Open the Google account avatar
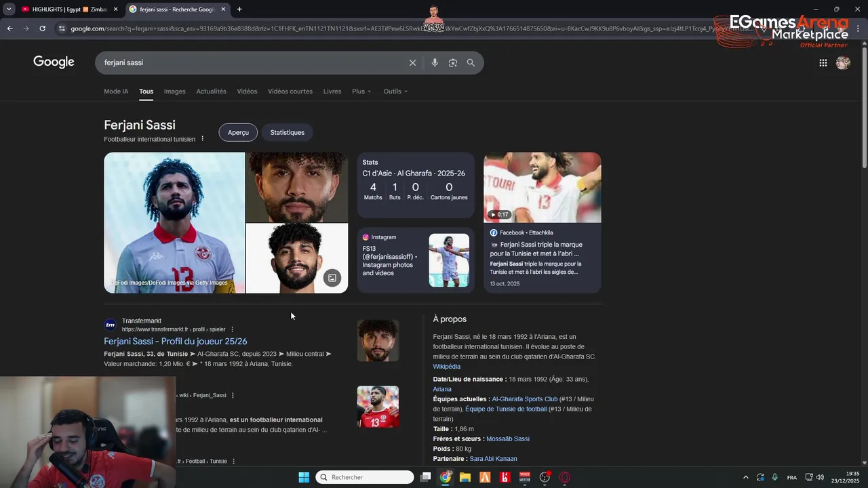Viewport: 868px width, 488px height. point(843,63)
